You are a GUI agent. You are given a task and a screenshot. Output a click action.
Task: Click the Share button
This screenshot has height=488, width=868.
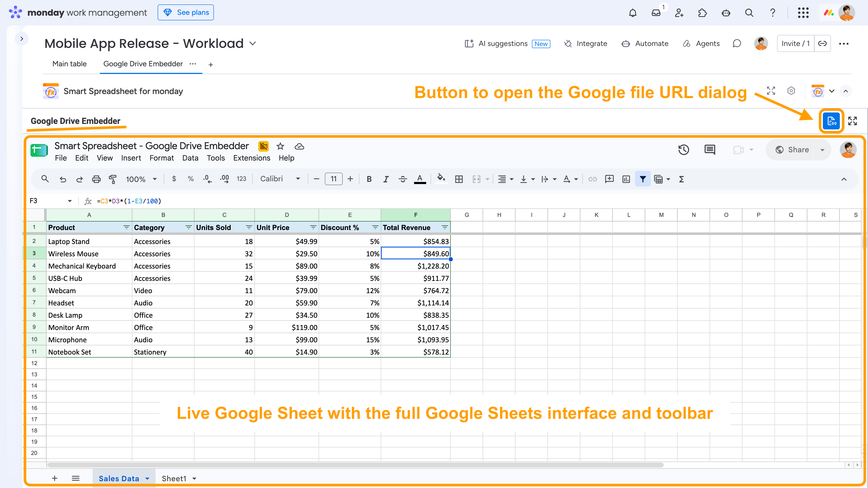coord(792,150)
